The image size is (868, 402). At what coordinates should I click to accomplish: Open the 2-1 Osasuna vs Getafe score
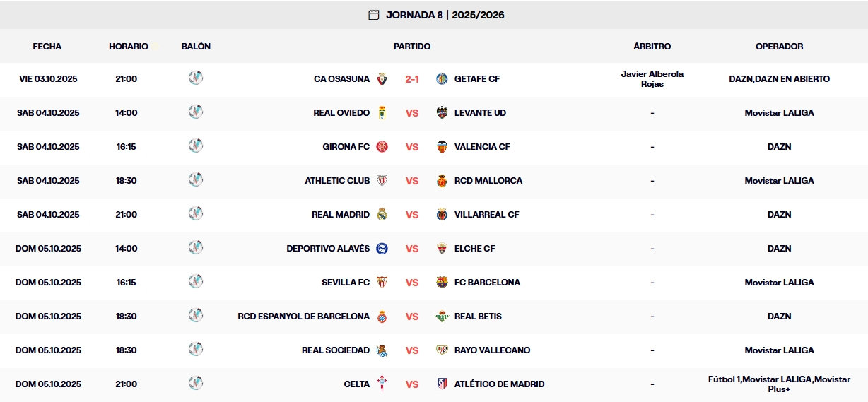[x=412, y=79]
